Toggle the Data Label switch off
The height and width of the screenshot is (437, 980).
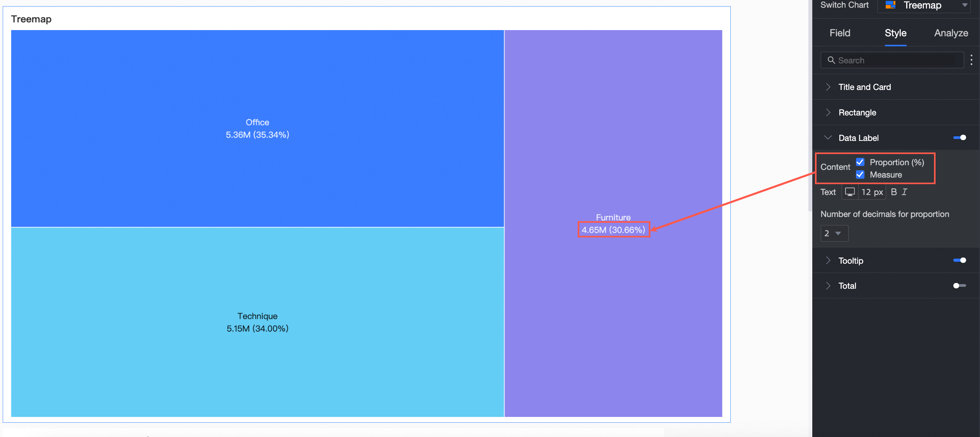[x=960, y=138]
